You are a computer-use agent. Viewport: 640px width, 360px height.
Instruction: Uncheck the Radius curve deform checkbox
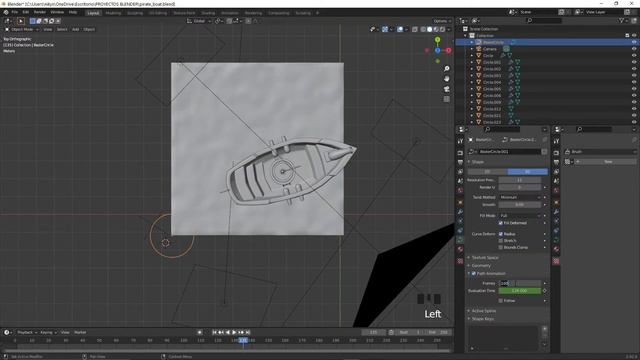[501, 234]
